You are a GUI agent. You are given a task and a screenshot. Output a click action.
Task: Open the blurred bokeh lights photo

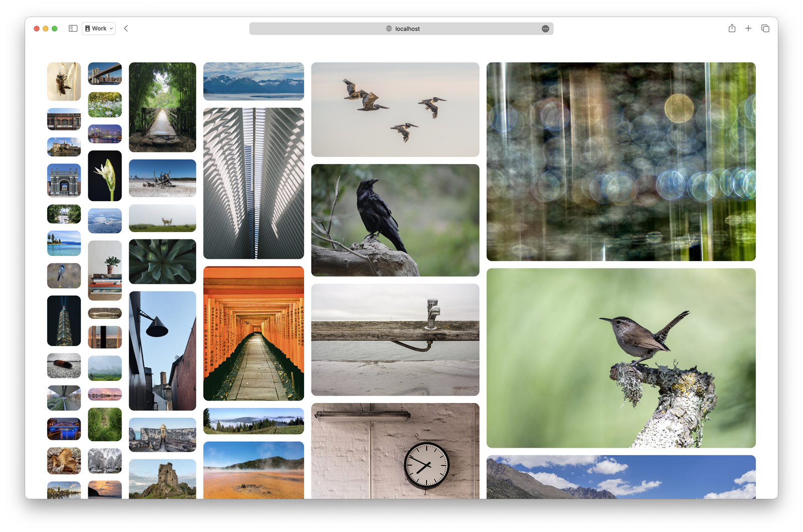point(621,161)
